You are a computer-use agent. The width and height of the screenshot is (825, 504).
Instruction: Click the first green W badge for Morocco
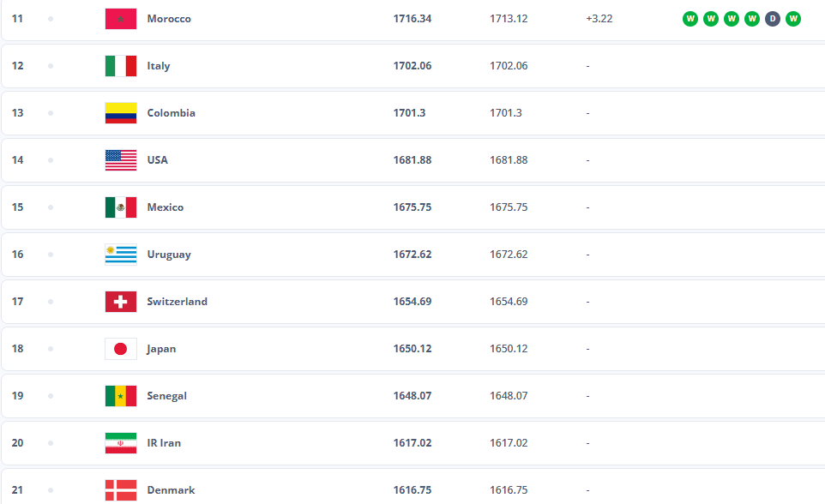[x=690, y=19]
